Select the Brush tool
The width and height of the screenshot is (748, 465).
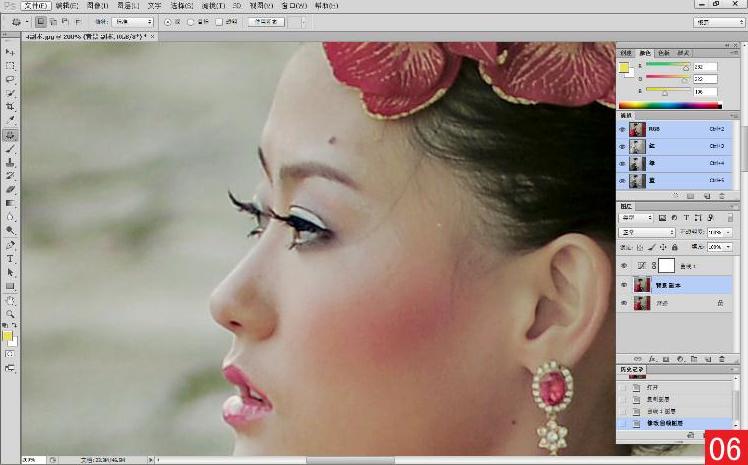tap(10, 149)
